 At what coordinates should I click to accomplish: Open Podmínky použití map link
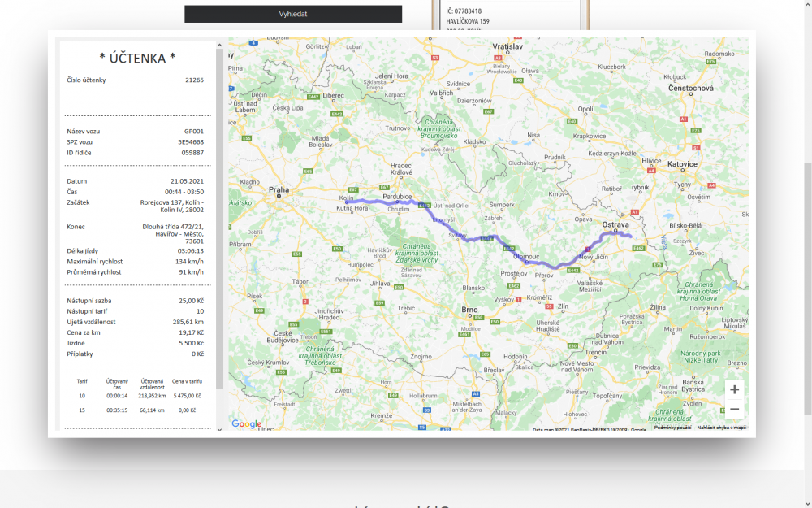672,428
